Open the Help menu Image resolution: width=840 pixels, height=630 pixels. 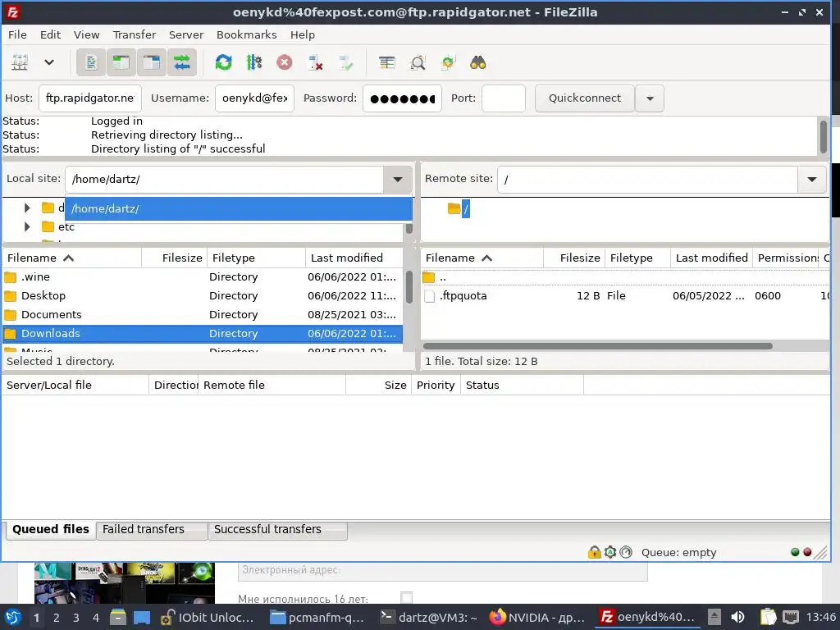(x=303, y=34)
